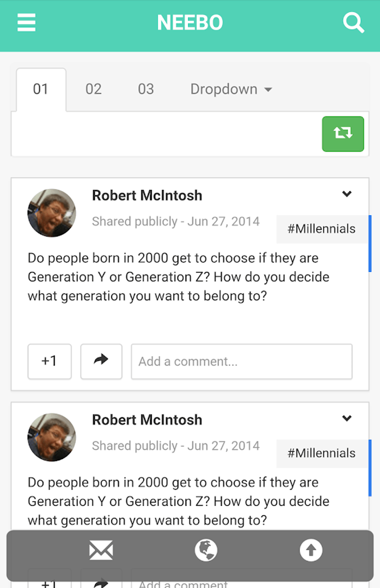The image size is (380, 588).
Task: Open the Dropdown tab menu
Action: click(x=231, y=89)
